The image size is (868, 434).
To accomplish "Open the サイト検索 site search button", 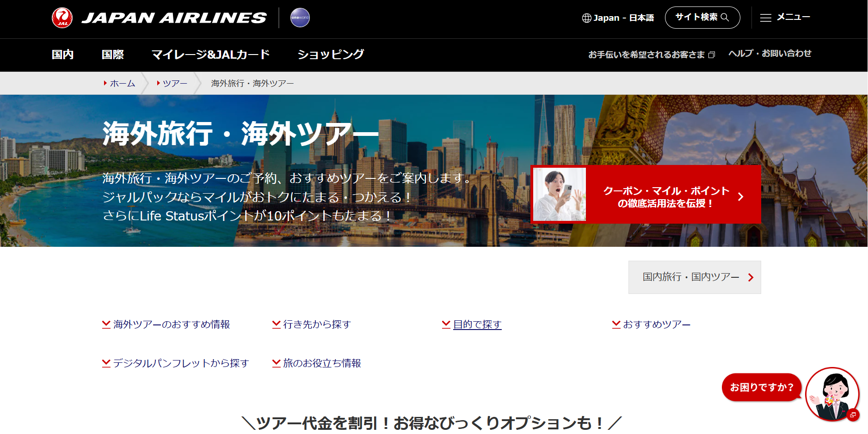I will tap(702, 18).
